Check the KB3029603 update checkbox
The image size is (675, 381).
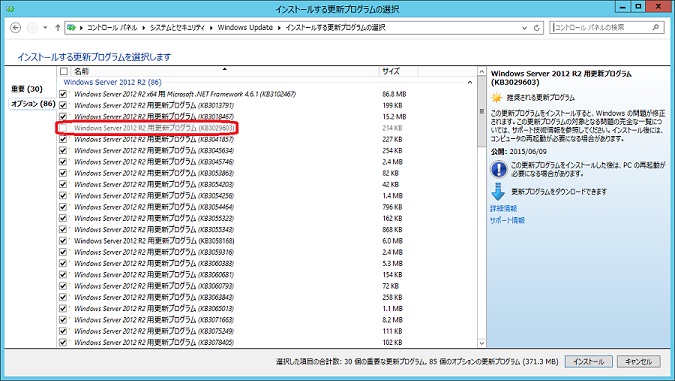click(x=63, y=128)
